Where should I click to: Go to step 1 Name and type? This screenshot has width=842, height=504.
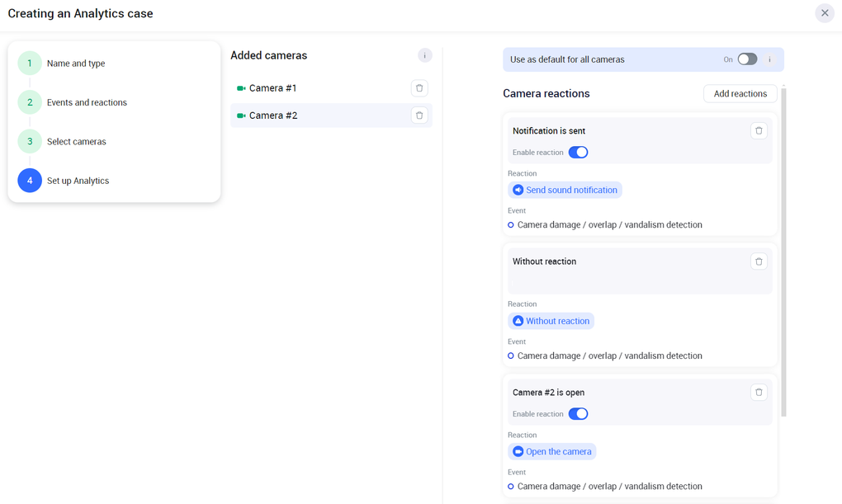(75, 64)
